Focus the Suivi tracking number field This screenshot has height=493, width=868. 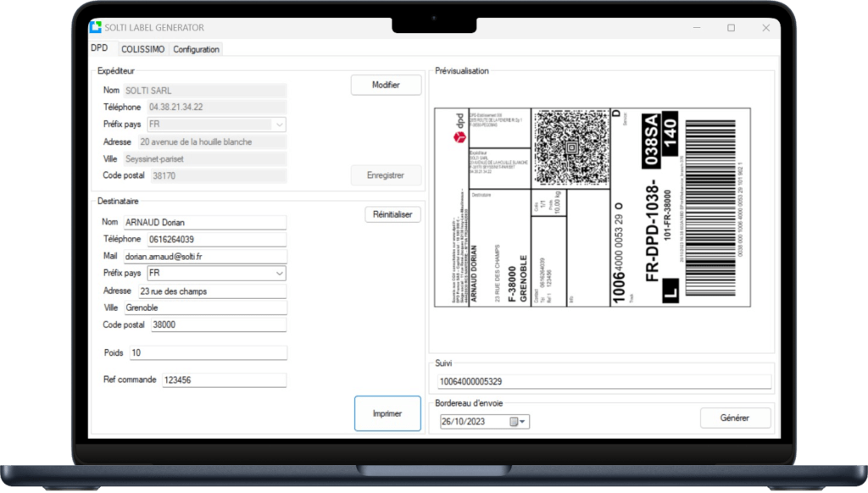604,381
